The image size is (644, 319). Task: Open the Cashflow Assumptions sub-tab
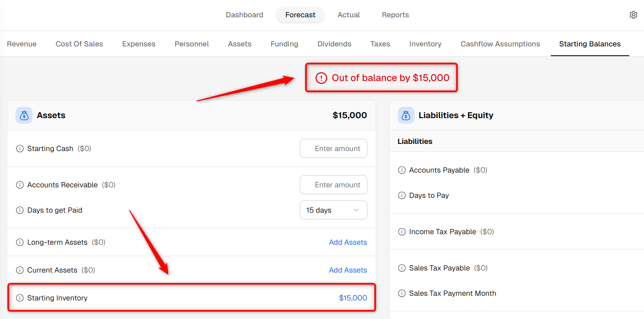coord(500,44)
